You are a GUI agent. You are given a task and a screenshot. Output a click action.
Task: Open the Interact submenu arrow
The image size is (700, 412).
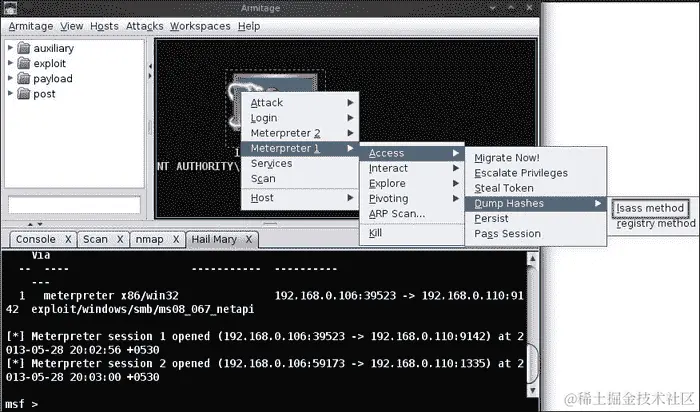pyautogui.click(x=456, y=168)
